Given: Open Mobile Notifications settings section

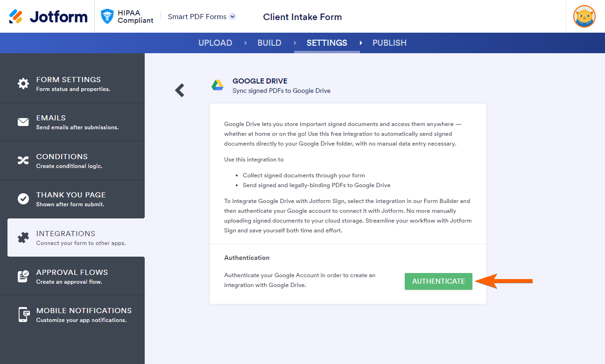Looking at the screenshot, I should tap(84, 315).
